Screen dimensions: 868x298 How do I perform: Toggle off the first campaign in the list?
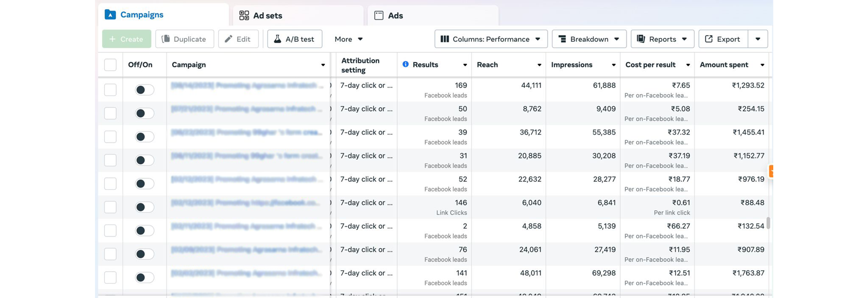[x=144, y=90]
